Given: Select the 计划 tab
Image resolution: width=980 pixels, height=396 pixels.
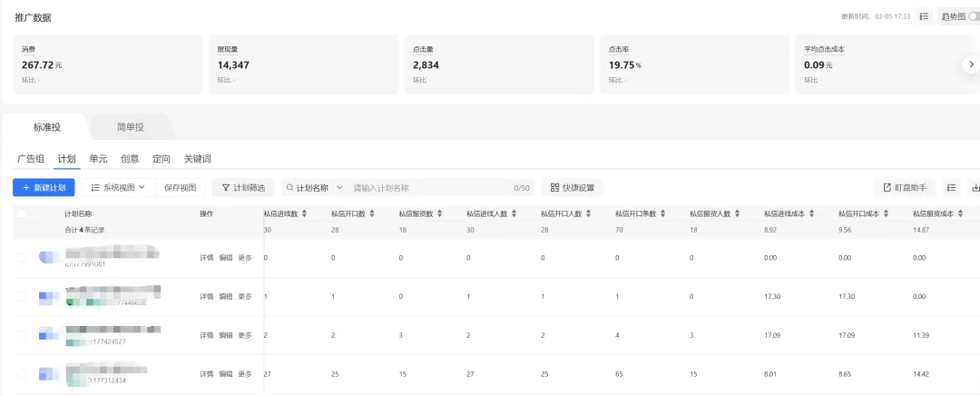Looking at the screenshot, I should pos(67,159).
